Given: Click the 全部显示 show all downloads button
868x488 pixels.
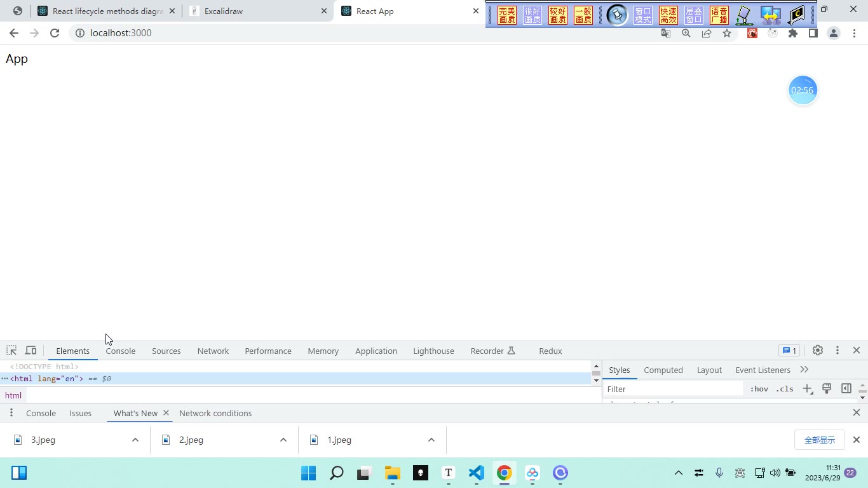Looking at the screenshot, I should pos(820,440).
